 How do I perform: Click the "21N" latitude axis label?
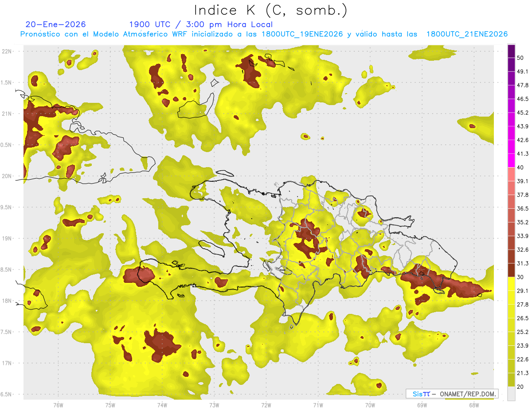[8, 114]
